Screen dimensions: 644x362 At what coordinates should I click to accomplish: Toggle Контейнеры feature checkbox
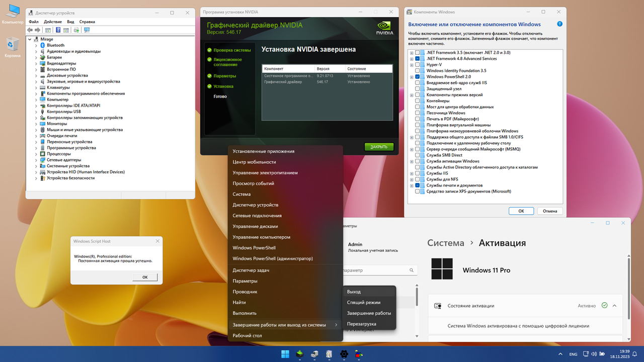point(418,101)
